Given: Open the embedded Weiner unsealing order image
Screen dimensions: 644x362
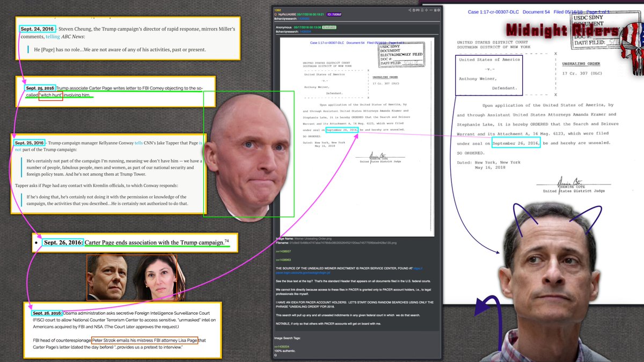Looking at the screenshot, I should pyautogui.click(x=356, y=137).
